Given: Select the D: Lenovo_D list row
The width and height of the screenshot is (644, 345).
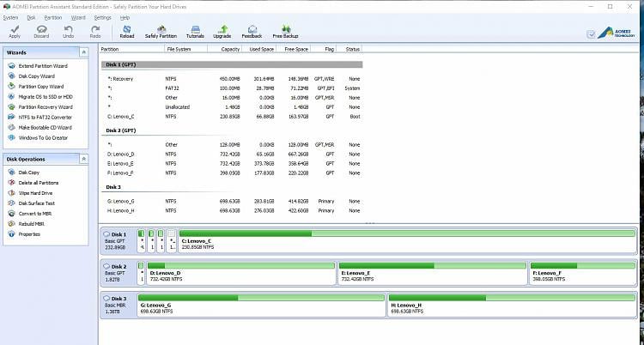Looking at the screenshot, I should click(x=232, y=154).
